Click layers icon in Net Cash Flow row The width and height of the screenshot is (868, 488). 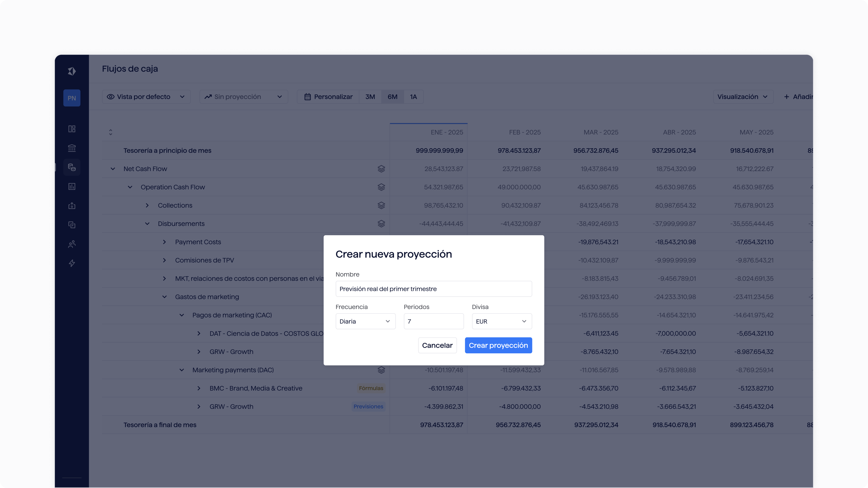tap(381, 169)
